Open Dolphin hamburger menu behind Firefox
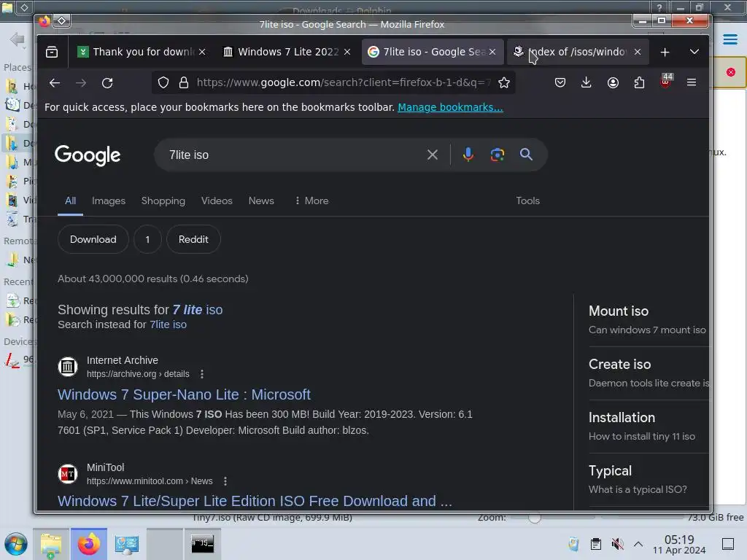The width and height of the screenshot is (747, 560). pyautogui.click(x=729, y=39)
